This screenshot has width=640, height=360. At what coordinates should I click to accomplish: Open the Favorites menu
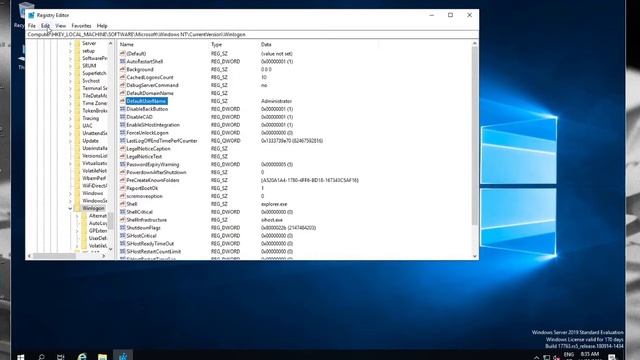pos(81,26)
